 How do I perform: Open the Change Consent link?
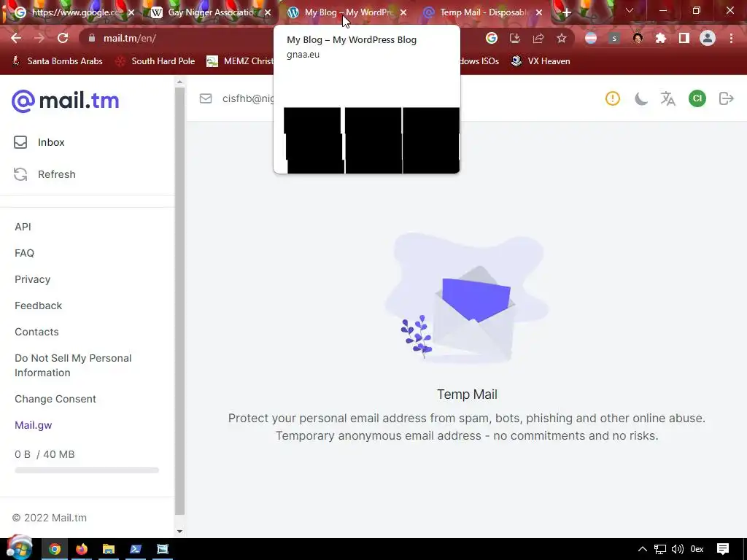(x=55, y=399)
